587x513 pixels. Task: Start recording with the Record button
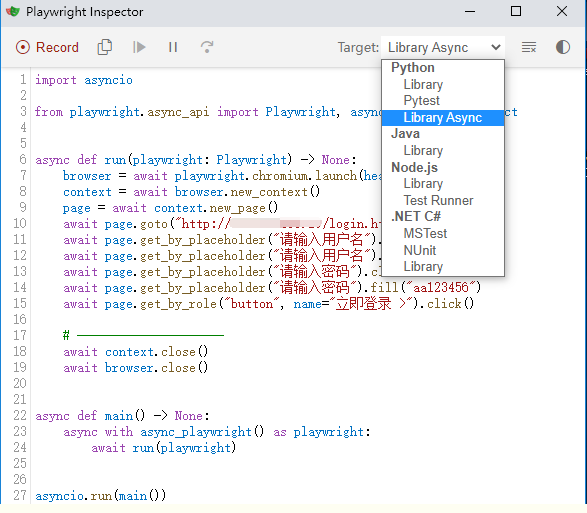(x=47, y=48)
